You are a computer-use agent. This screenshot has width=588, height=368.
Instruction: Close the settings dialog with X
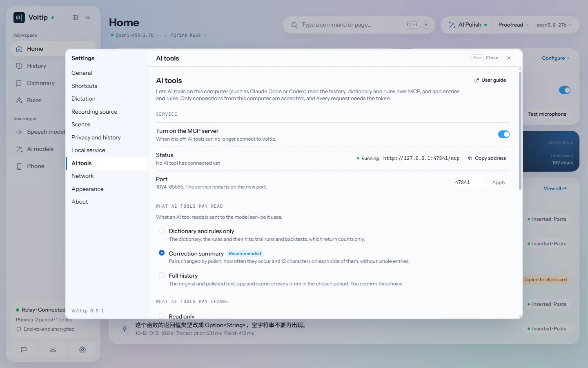509,58
